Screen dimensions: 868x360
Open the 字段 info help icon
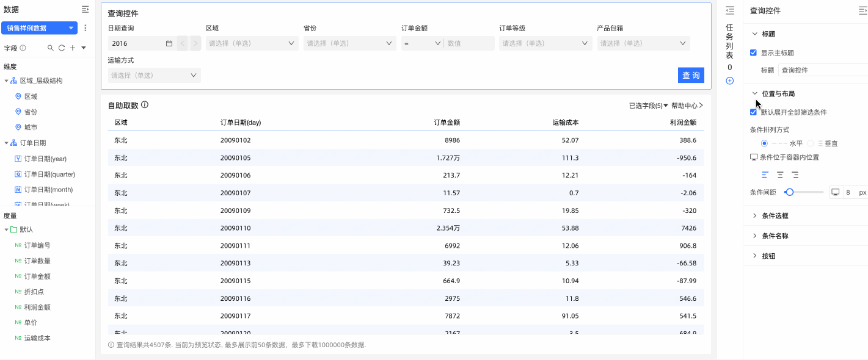23,48
